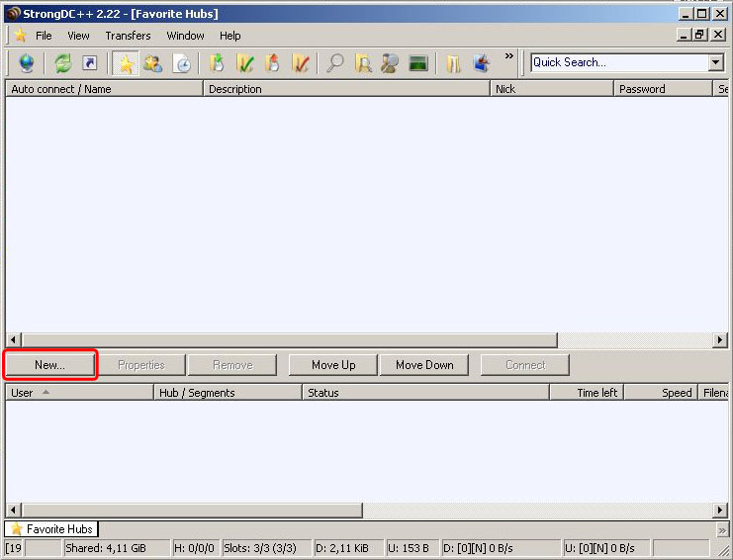Open Finished Downloads green checkmark icon
733x560 pixels.
(x=245, y=63)
